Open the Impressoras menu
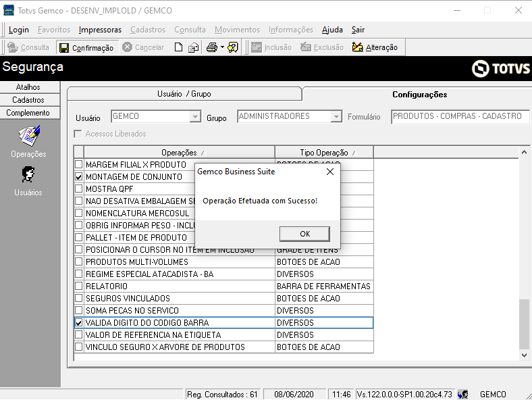This screenshot has height=400, width=532. coord(100,30)
